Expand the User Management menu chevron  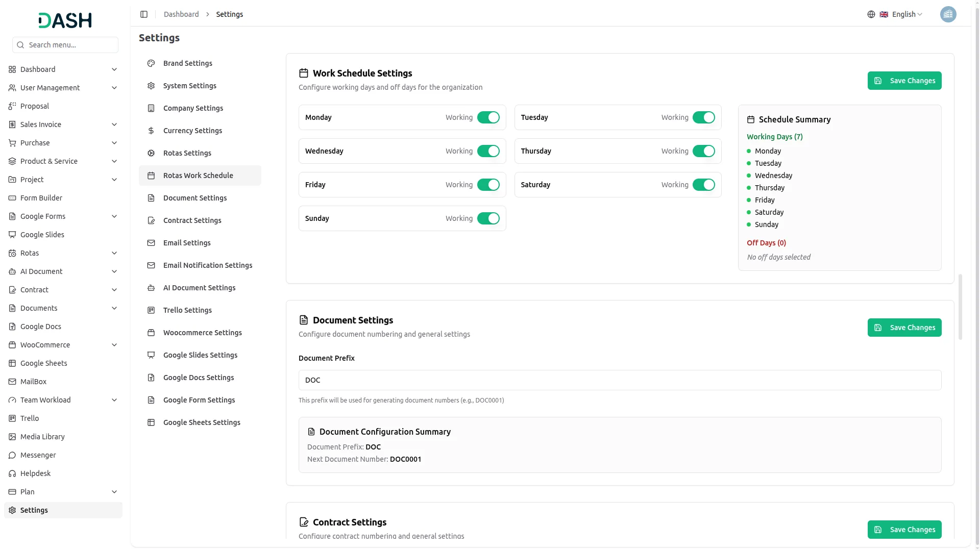click(x=114, y=88)
